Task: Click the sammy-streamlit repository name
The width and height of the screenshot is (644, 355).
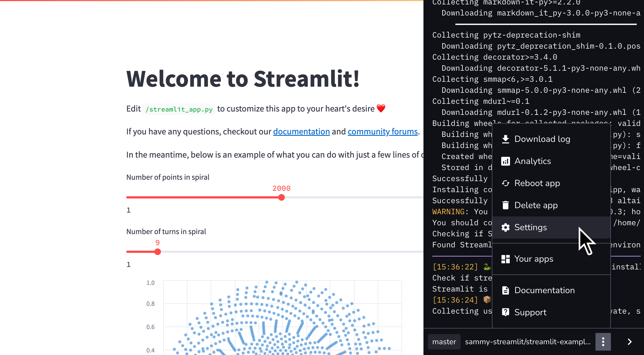Action: [528, 342]
